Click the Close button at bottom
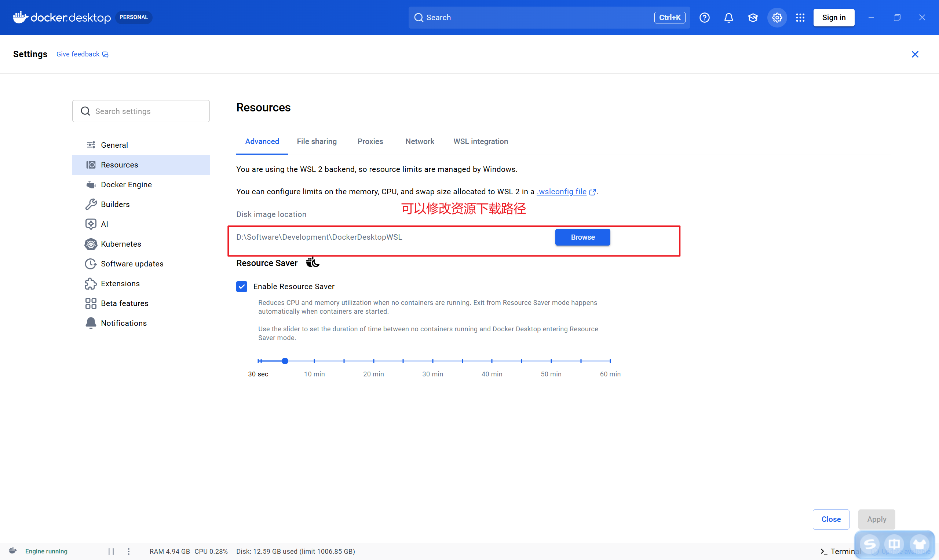Viewport: 939px width, 560px height. tap(831, 519)
